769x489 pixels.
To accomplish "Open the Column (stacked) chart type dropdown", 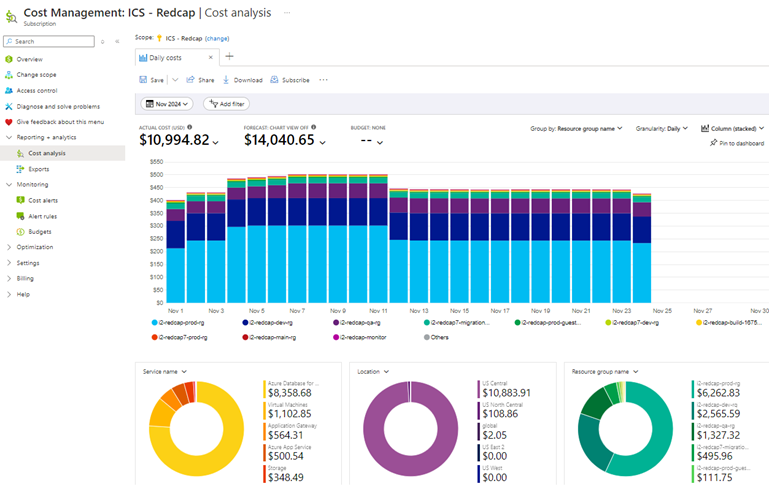I will pos(732,129).
